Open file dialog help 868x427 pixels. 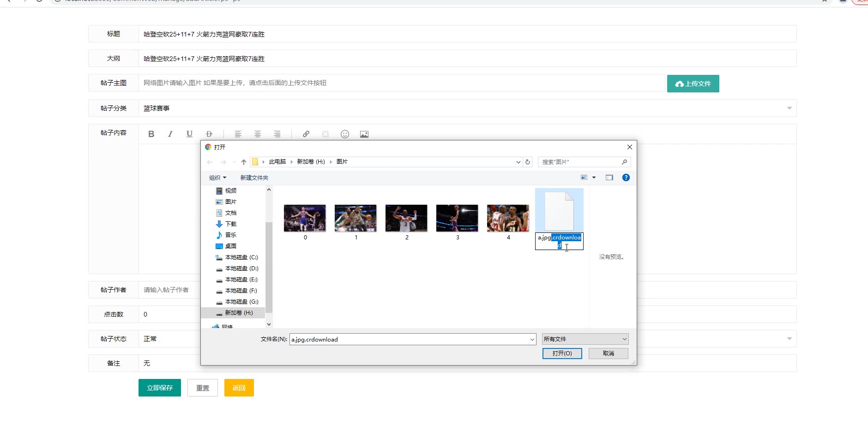coord(626,177)
